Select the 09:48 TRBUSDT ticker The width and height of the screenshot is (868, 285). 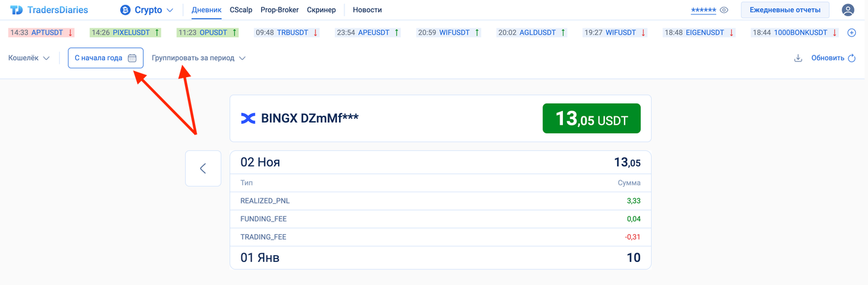tap(288, 32)
